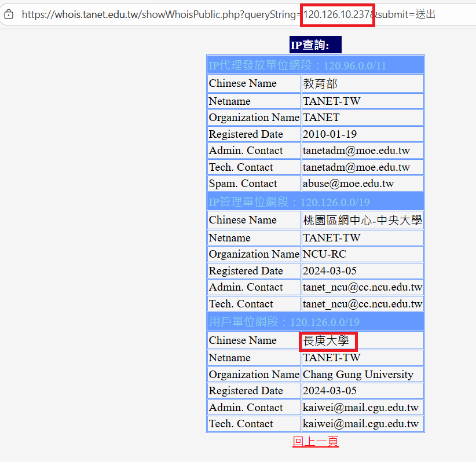This screenshot has width=476, height=462.
Task: Click the 120.96.0.0/11 section header
Action: point(316,65)
